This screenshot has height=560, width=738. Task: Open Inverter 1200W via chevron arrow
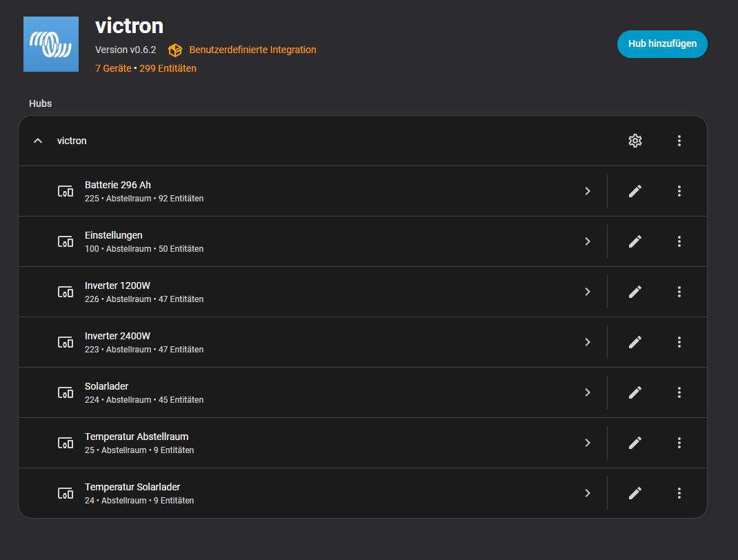coord(587,292)
